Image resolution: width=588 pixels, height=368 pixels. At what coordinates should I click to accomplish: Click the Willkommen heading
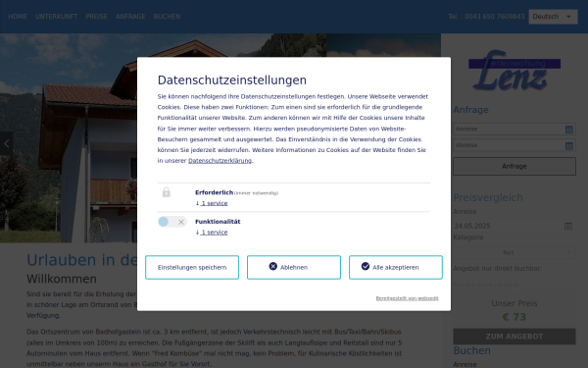(x=62, y=279)
